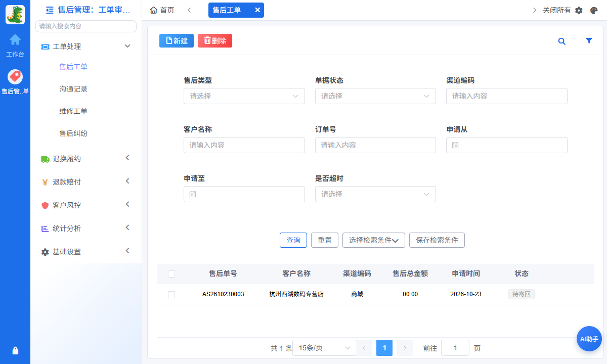Select 维修工单 menu item
This screenshot has width=607, height=364.
[x=73, y=111]
